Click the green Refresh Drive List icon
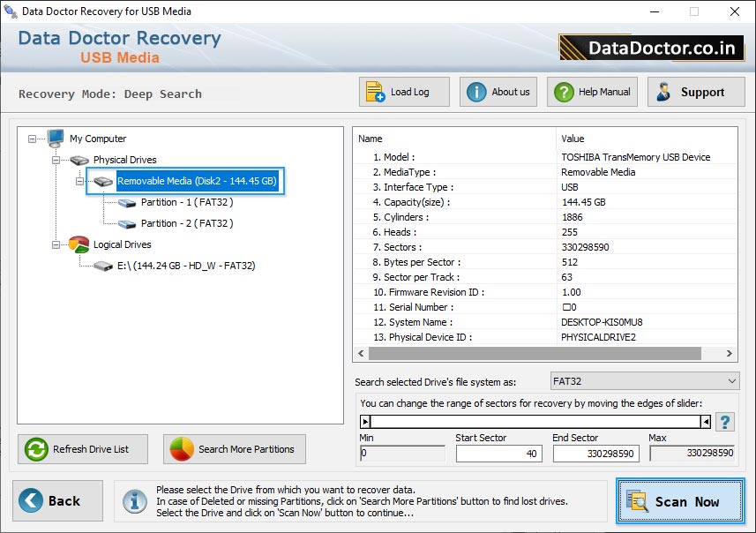756x533 pixels. pyautogui.click(x=36, y=449)
